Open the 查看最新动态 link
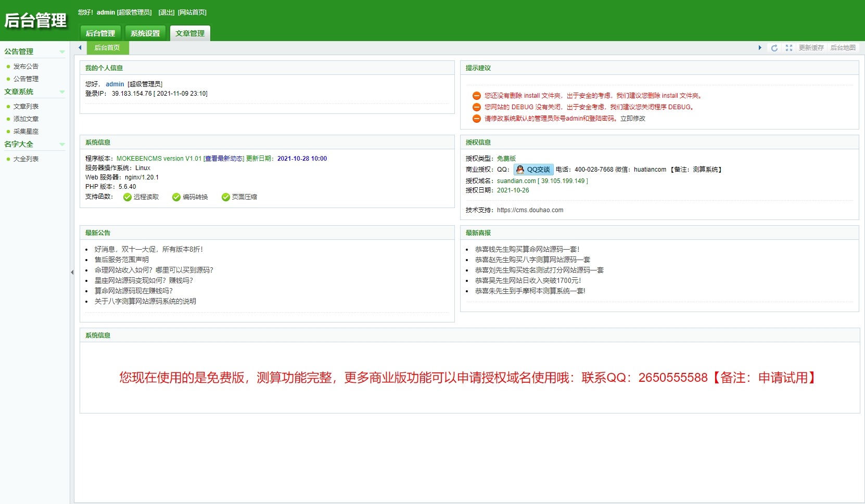Viewport: 865px width, 504px height. (224, 159)
